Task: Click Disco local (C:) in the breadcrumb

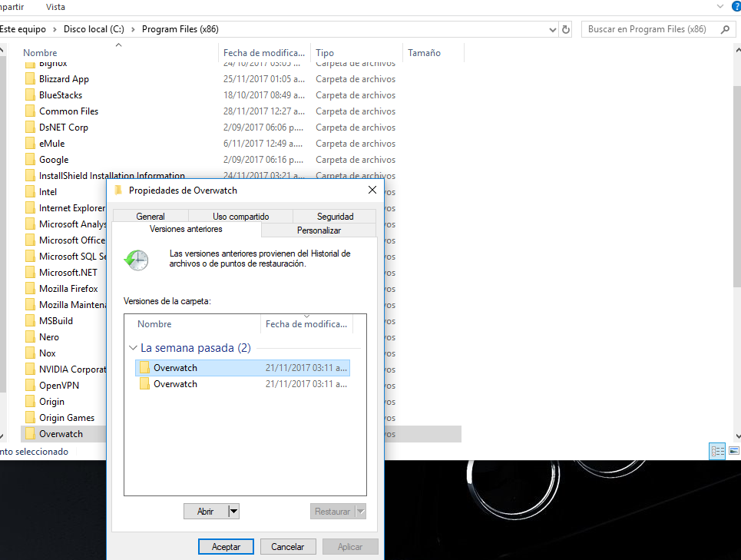Action: pyautogui.click(x=94, y=29)
